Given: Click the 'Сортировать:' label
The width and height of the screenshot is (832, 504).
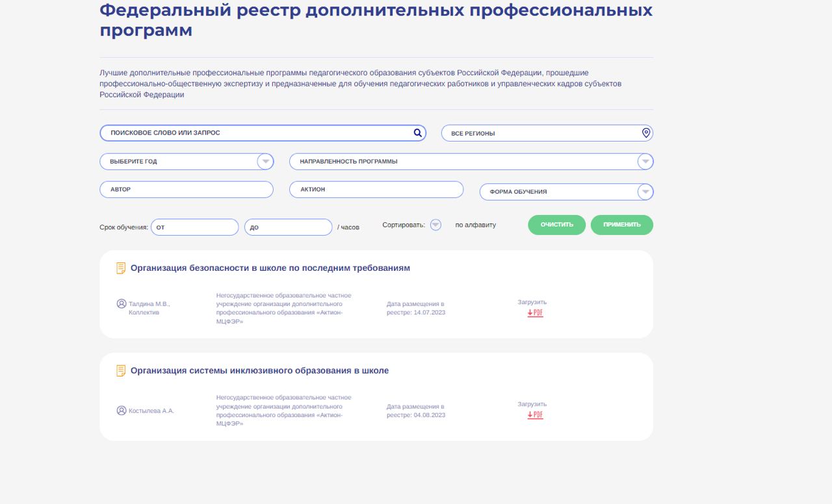Looking at the screenshot, I should [x=404, y=225].
